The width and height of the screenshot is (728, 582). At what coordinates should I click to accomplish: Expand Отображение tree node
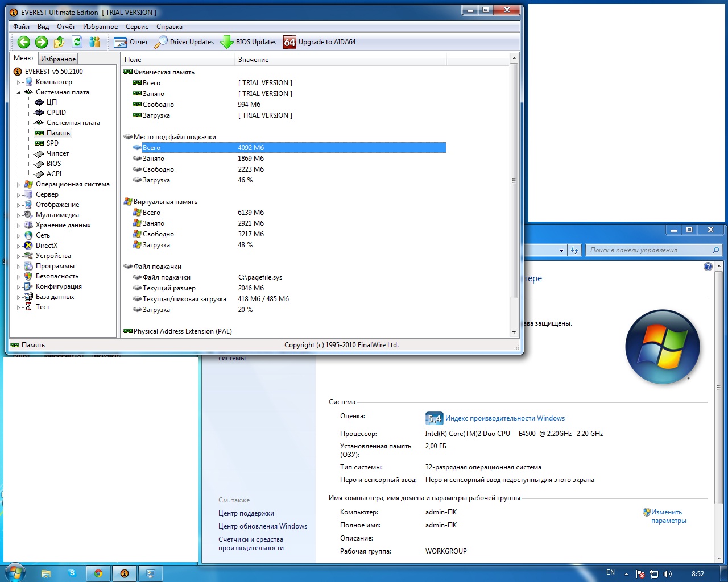[18, 205]
